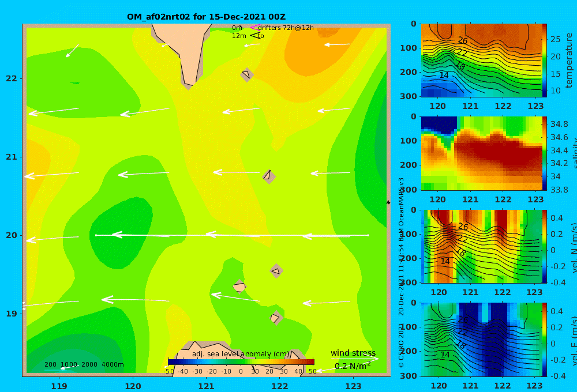
Task: Click longitude tick label 121 on the main map
Action: 206,386
